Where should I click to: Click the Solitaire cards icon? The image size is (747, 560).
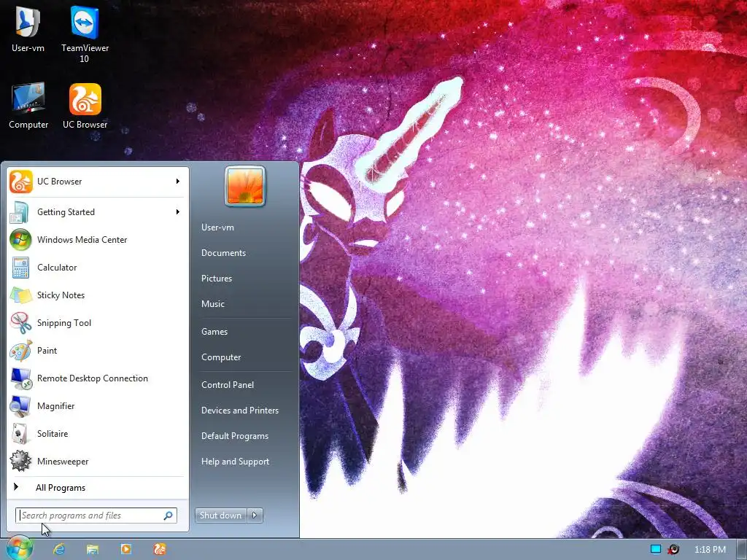tap(20, 434)
